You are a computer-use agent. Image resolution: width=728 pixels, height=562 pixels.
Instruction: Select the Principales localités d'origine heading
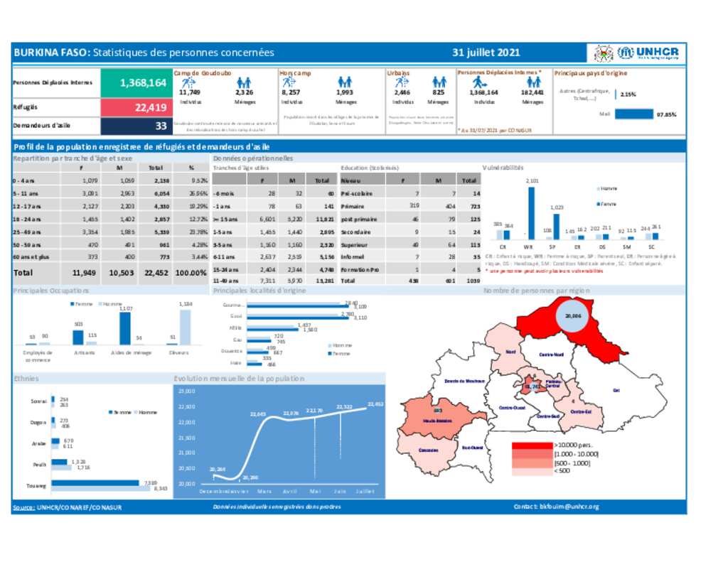point(259,291)
